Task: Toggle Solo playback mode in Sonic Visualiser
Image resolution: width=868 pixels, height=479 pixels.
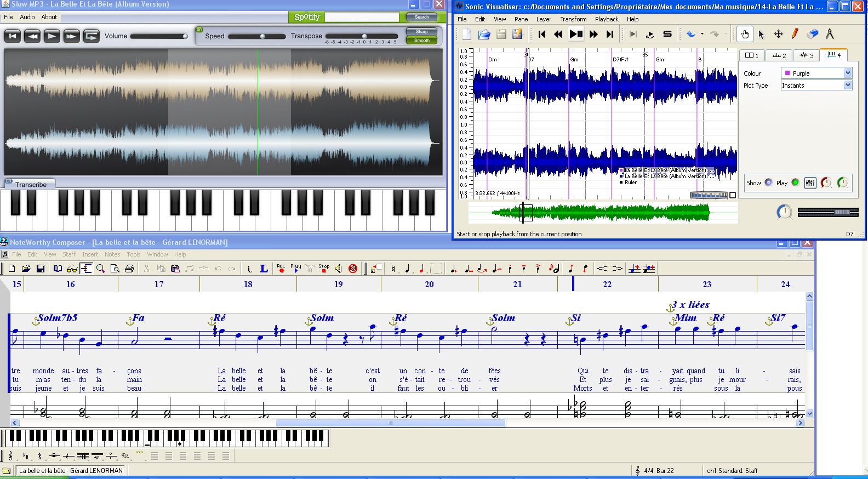Action: click(x=667, y=35)
